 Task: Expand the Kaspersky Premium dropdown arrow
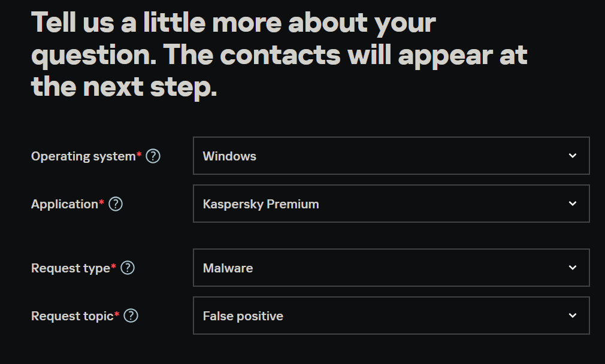click(x=573, y=204)
